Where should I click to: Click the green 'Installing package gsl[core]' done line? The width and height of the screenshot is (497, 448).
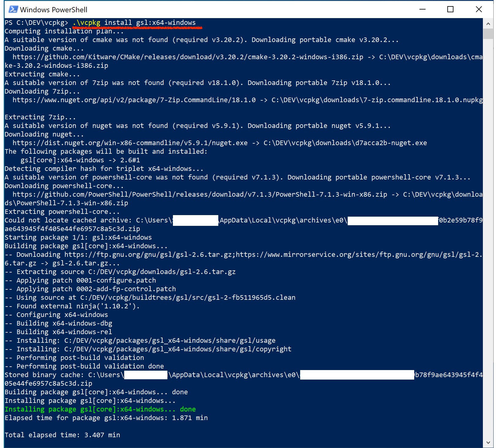(100, 409)
